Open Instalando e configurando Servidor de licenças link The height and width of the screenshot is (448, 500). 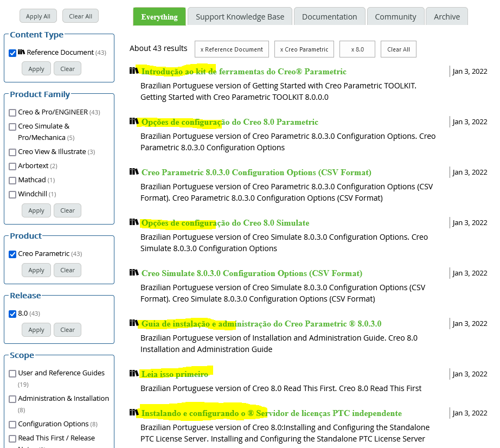pos(272,413)
